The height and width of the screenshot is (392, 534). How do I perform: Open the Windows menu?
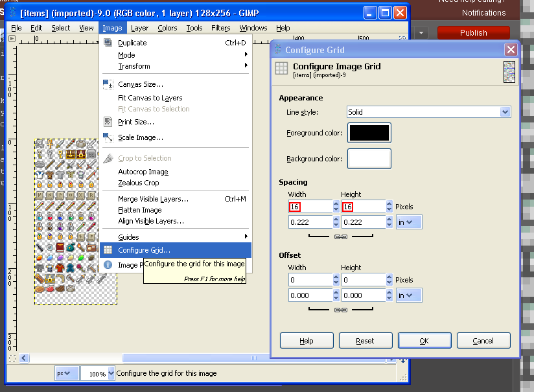click(x=253, y=28)
